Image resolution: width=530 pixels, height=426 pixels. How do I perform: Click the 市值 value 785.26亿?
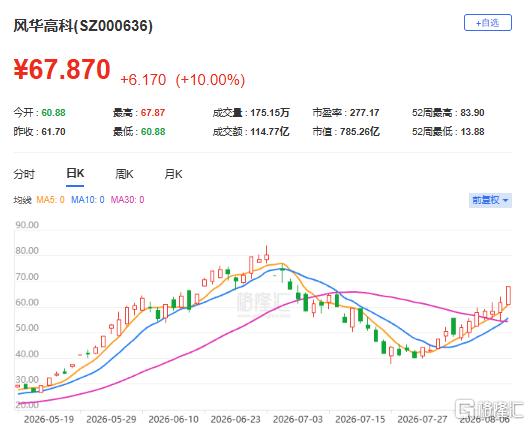[360, 132]
